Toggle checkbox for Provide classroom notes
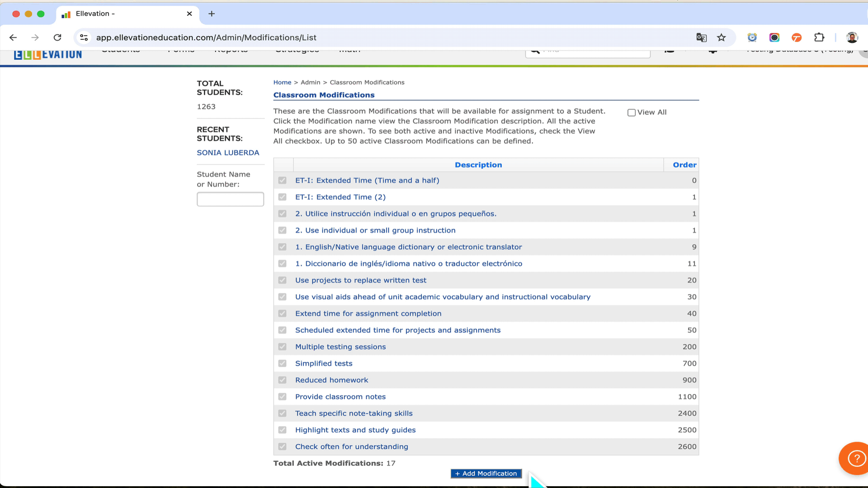This screenshot has width=868, height=488. tap(283, 397)
